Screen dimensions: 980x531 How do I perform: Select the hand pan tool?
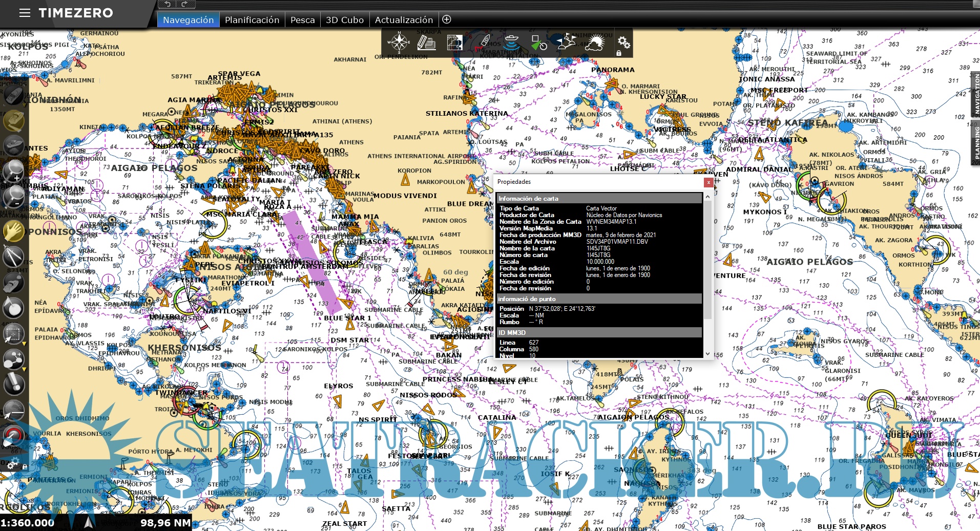coord(13,230)
